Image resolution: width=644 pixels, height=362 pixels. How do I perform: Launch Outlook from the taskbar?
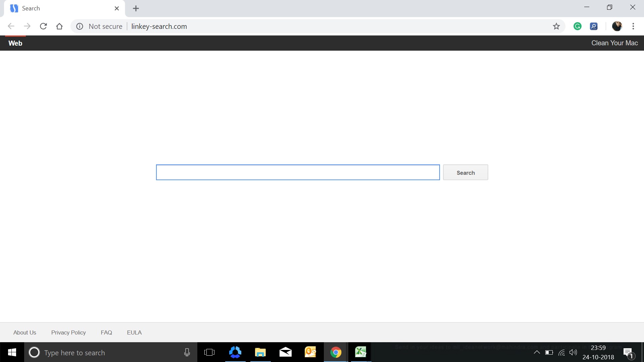pyautogui.click(x=310, y=352)
